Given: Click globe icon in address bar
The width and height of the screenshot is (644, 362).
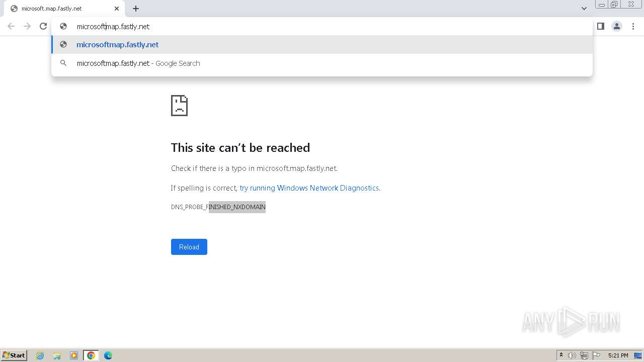Looking at the screenshot, I should (x=63, y=26).
